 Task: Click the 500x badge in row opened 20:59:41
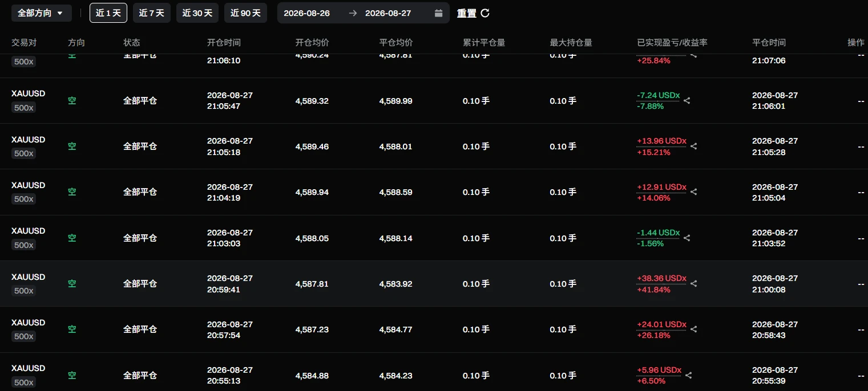click(x=24, y=291)
